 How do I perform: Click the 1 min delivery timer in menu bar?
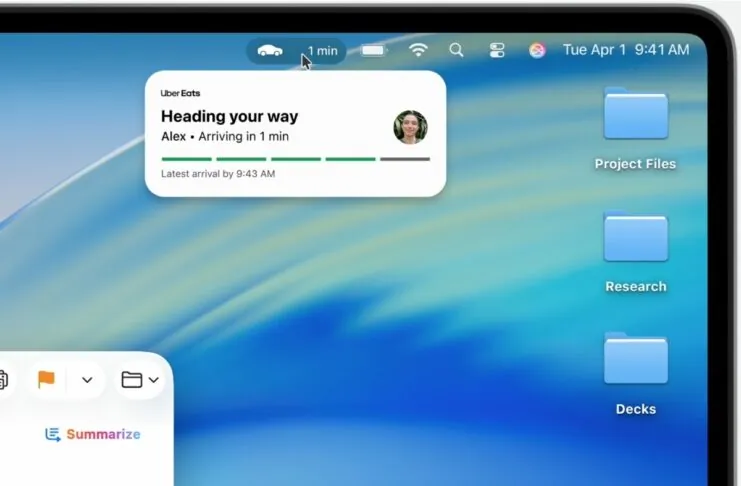coord(323,51)
